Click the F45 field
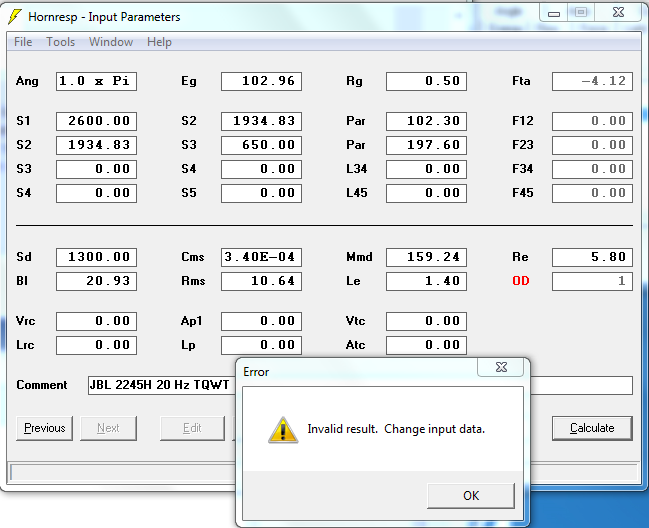 [592, 193]
